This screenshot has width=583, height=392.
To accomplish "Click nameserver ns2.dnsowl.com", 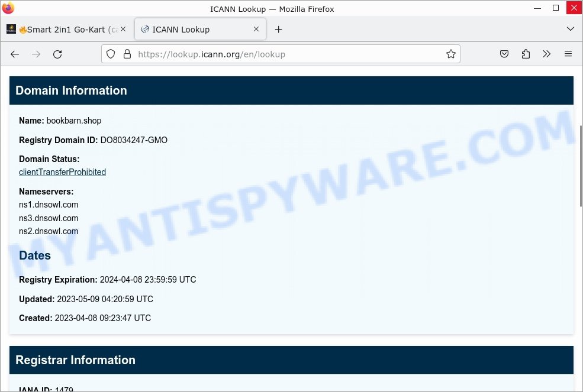I will coord(49,231).
